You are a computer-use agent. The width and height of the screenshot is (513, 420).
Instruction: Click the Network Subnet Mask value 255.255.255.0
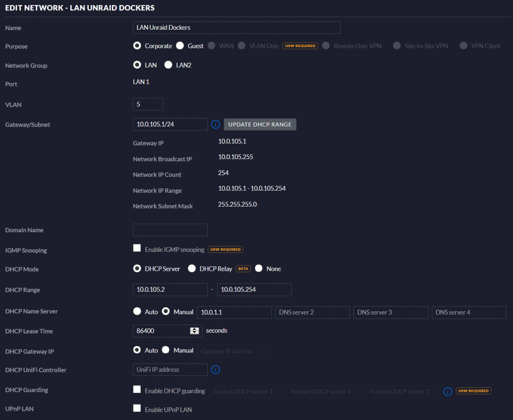(238, 205)
